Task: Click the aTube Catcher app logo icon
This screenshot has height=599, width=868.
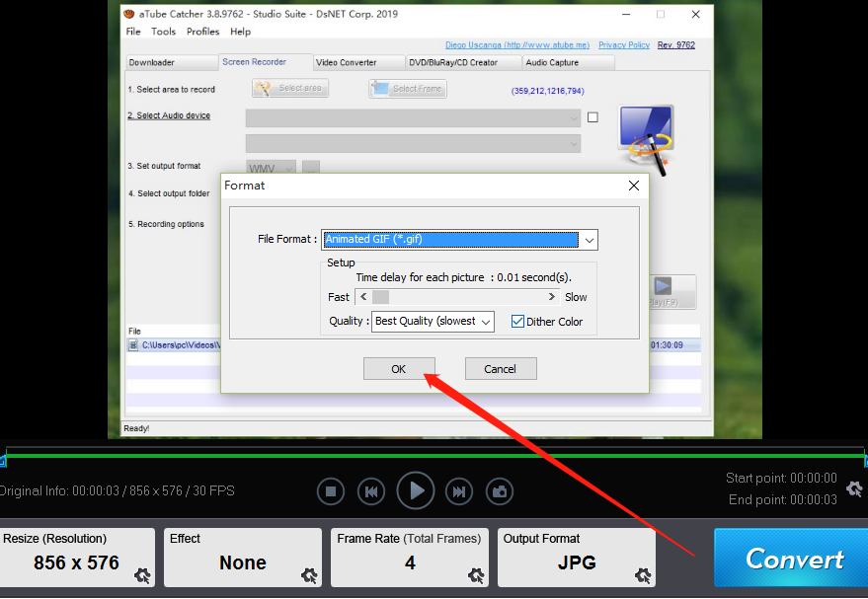Action: coord(129,14)
